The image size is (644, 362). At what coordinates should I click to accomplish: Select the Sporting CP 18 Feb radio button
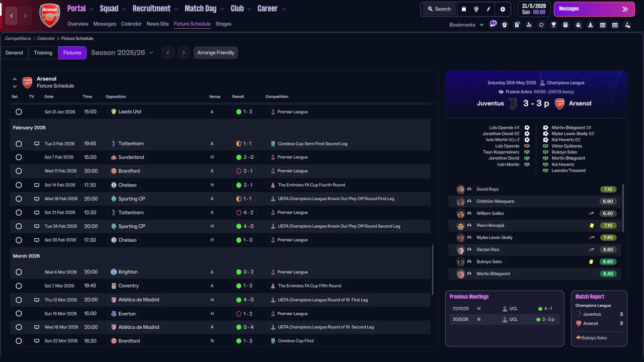[19, 199]
